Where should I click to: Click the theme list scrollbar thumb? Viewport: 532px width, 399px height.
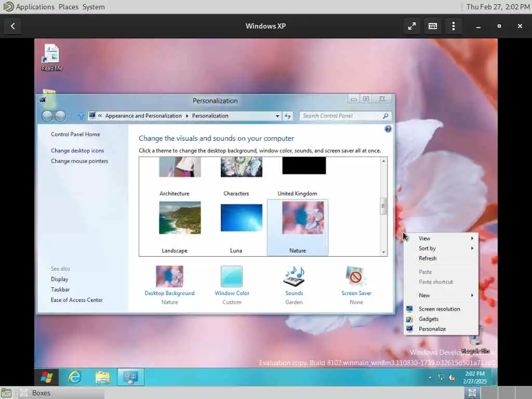tap(383, 206)
